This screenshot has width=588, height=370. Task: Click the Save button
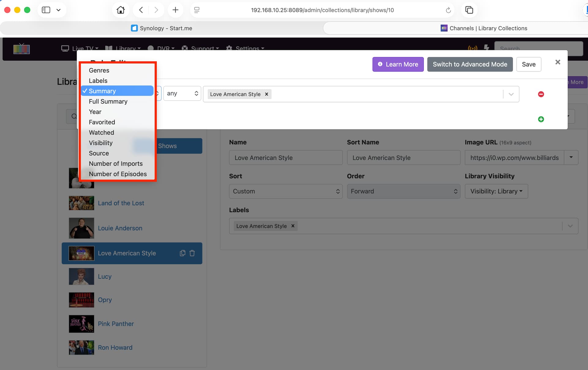[529, 64]
